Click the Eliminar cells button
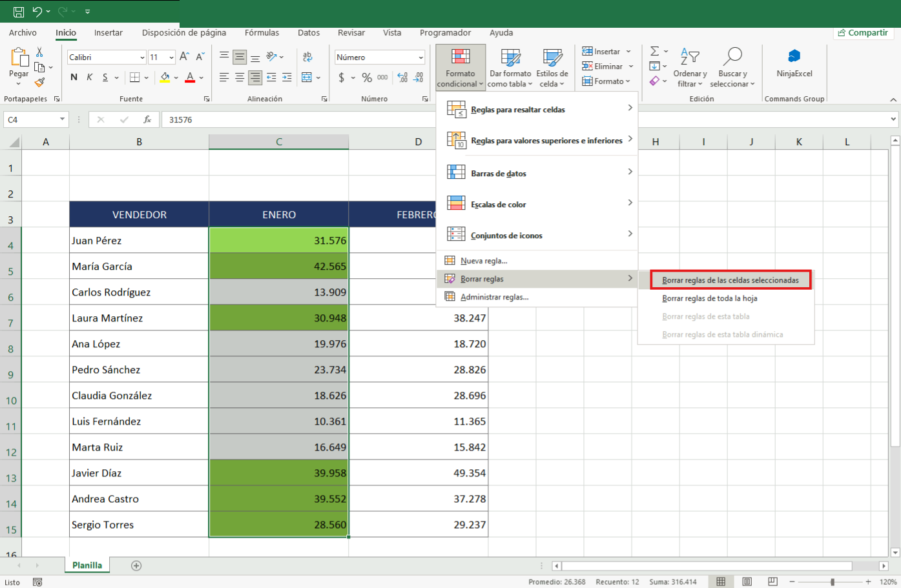 point(603,66)
